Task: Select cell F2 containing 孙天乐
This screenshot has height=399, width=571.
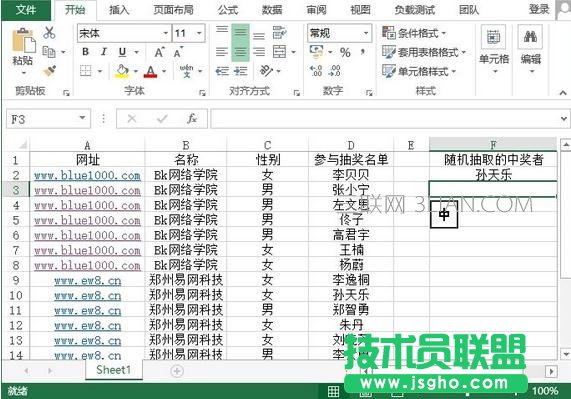Action: [x=493, y=174]
